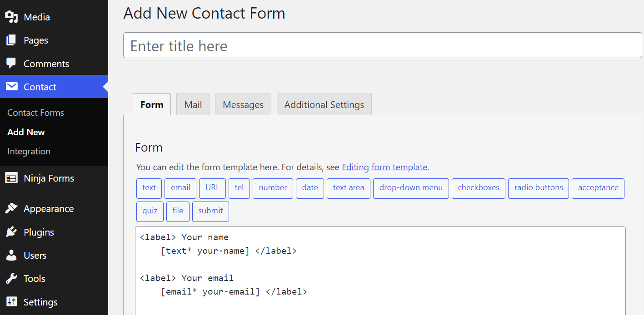Open the Additional Settings tab

pyautogui.click(x=324, y=105)
